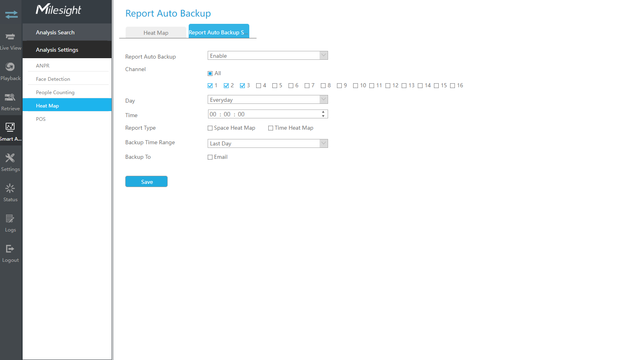Open the Report Auto Backup Enable dropdown
Screen dimensions: 644x360
pyautogui.click(x=267, y=55)
